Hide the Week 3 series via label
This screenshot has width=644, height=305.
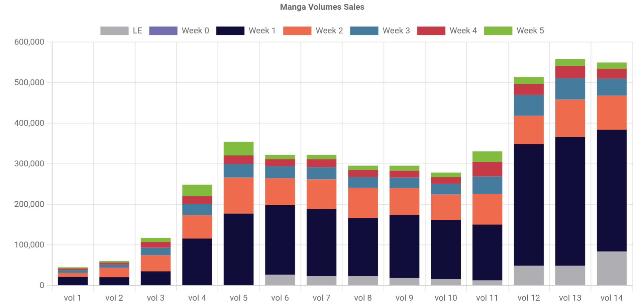396,31
